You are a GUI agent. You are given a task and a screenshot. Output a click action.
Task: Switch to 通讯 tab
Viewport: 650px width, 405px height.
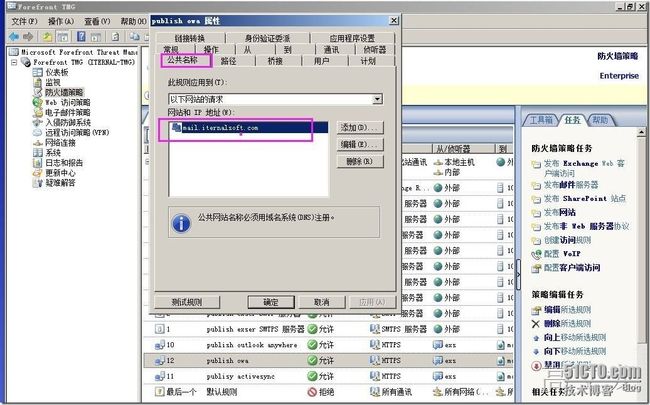tap(332, 50)
